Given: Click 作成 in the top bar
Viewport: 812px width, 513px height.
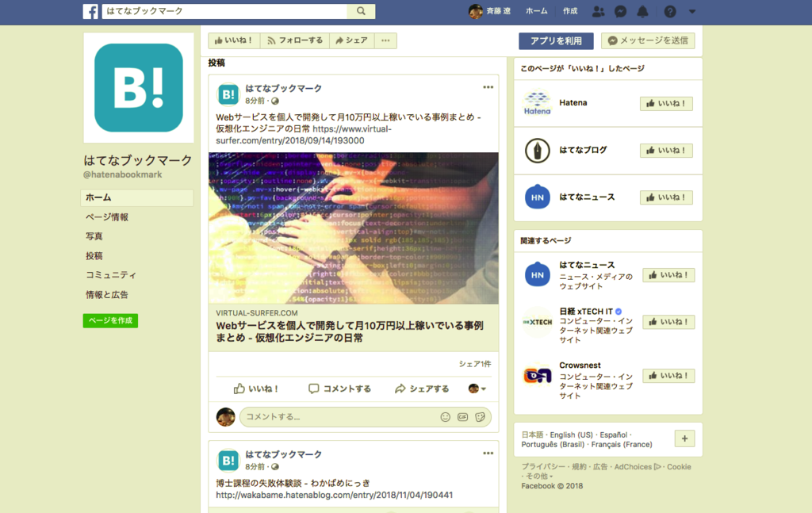Looking at the screenshot, I should [570, 11].
